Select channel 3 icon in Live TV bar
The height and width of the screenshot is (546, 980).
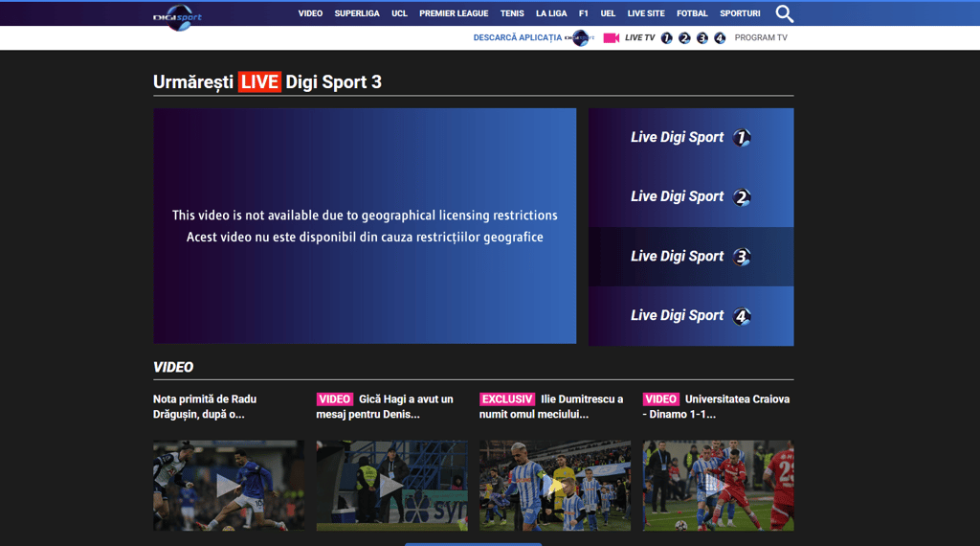pos(702,38)
